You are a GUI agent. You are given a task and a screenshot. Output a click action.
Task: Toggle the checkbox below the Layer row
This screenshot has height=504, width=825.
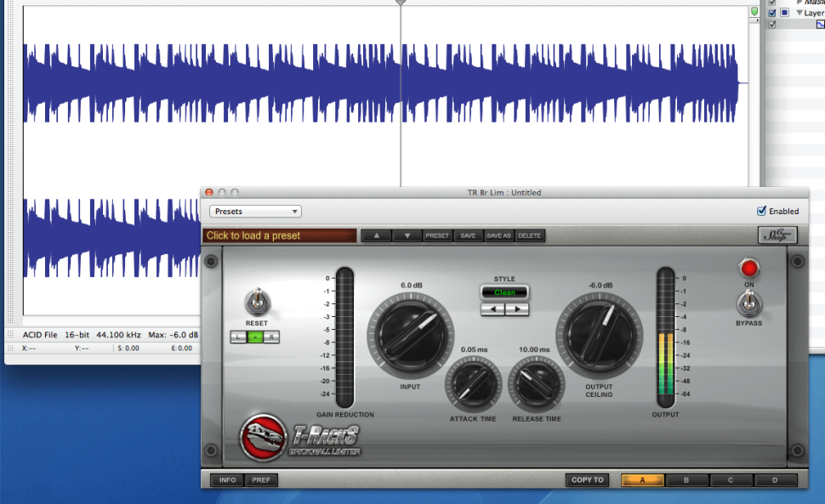coord(772,24)
